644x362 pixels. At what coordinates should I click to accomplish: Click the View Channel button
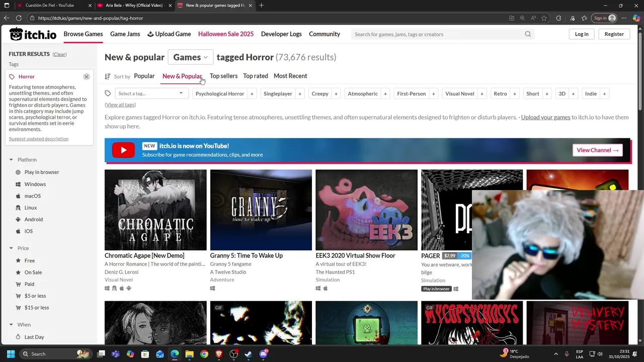598,150
